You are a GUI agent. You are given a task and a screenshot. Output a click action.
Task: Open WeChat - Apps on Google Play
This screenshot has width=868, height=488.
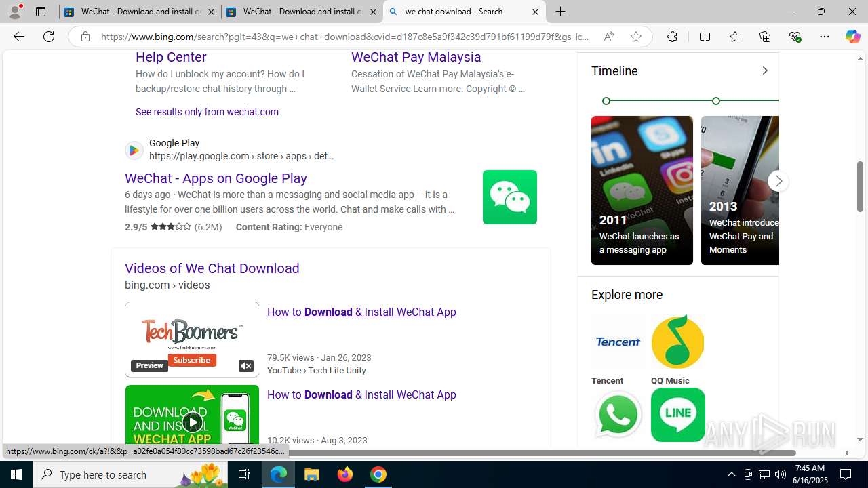click(216, 178)
